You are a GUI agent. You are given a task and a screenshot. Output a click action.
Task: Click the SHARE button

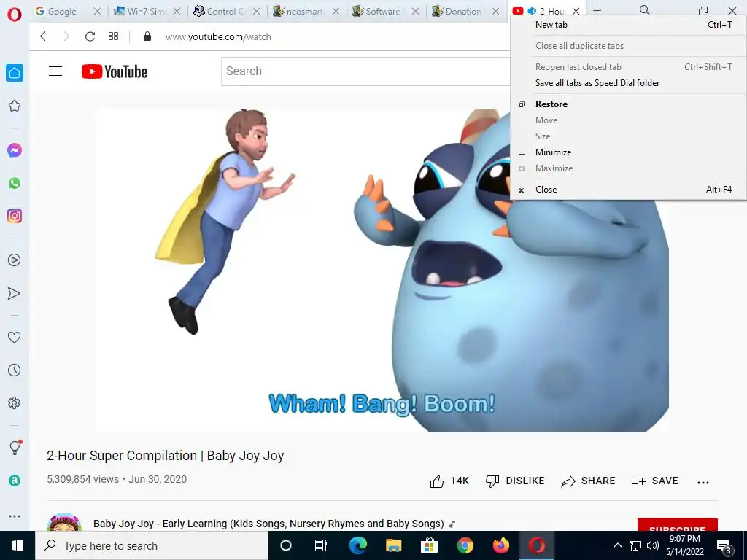tap(588, 481)
